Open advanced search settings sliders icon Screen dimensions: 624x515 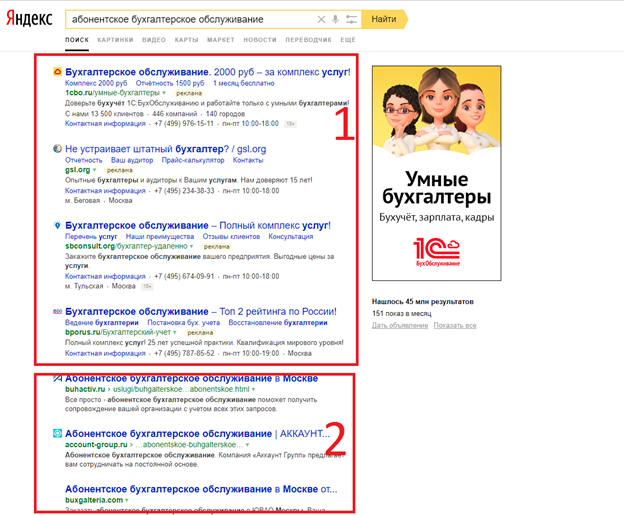click(x=351, y=19)
